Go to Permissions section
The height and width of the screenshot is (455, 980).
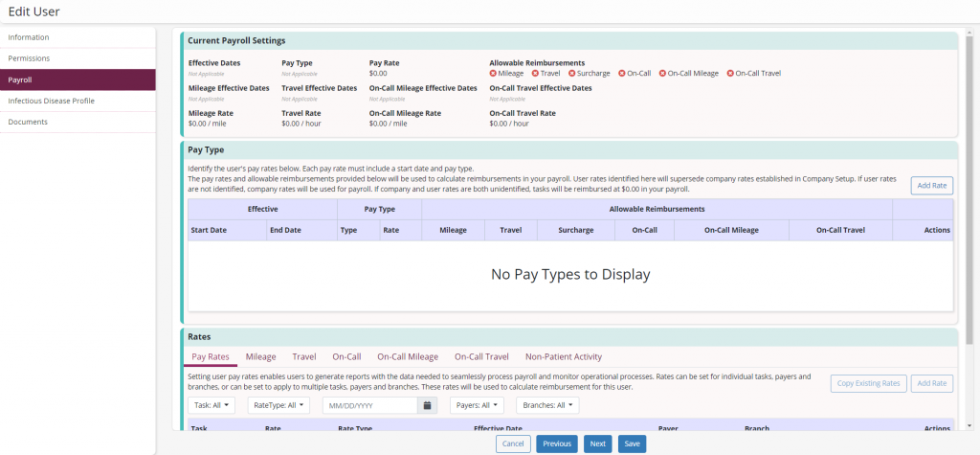[x=78, y=58]
